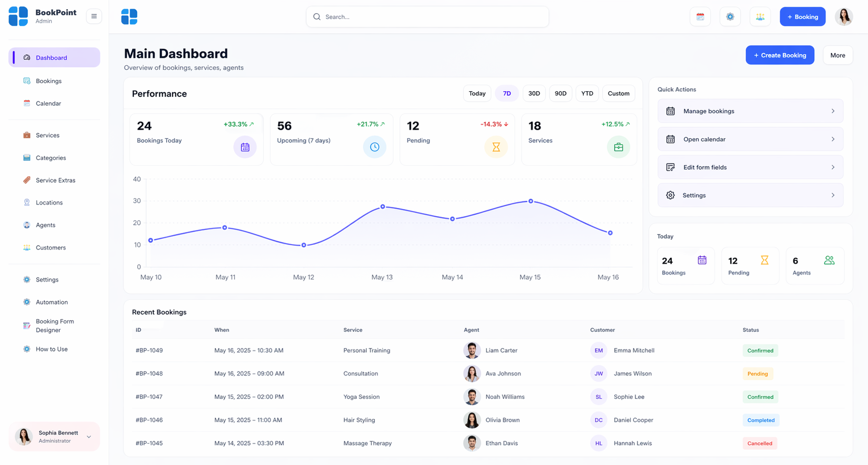
Task: Click the clock icon on Upcoming card
Action: point(374,147)
